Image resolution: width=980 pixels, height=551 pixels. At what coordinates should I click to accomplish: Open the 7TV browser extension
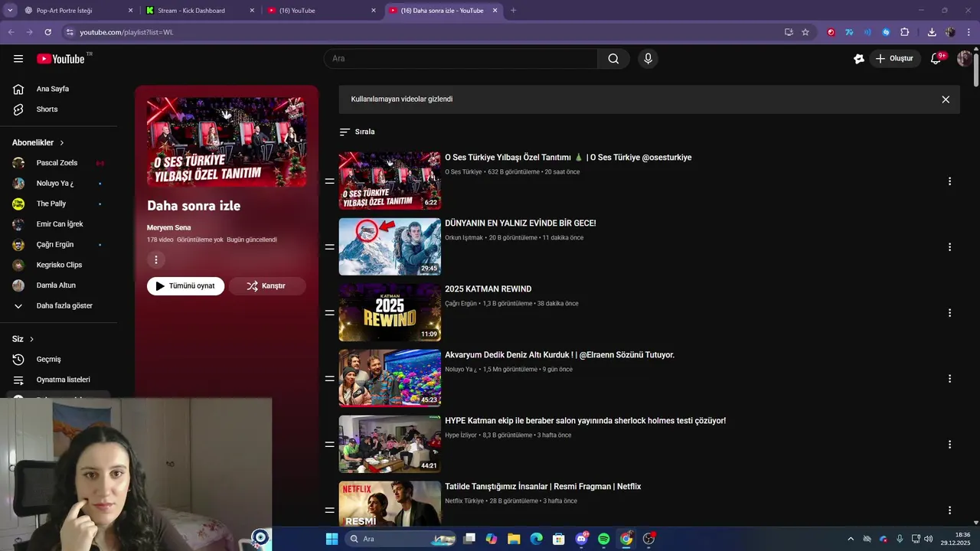click(x=849, y=32)
